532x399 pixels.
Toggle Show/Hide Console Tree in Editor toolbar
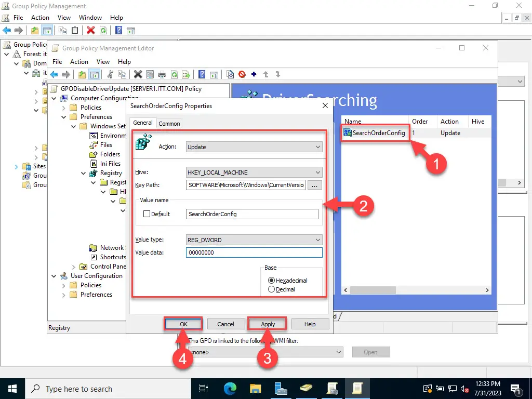[94, 74]
